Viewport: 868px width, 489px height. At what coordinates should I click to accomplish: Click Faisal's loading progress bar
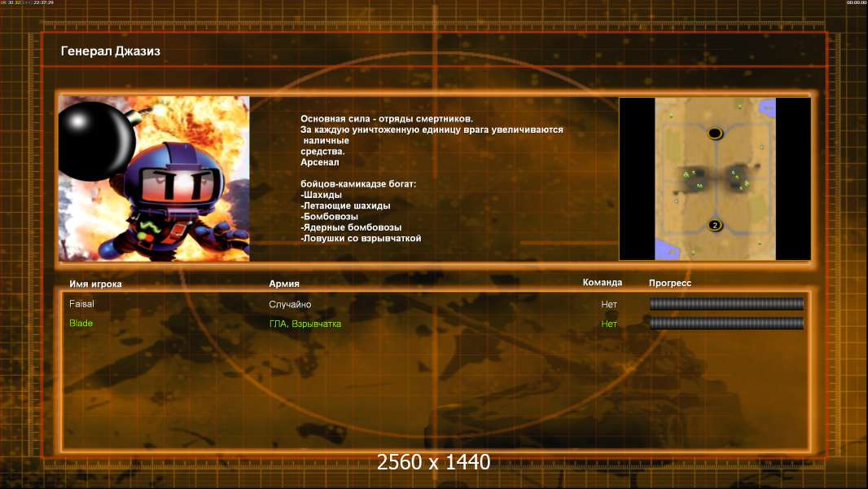tap(726, 303)
